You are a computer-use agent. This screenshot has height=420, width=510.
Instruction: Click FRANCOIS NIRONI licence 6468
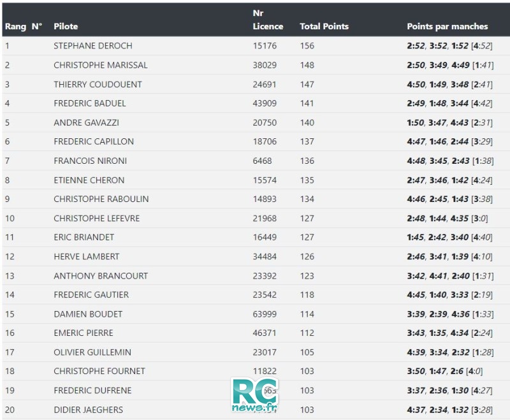(x=262, y=161)
